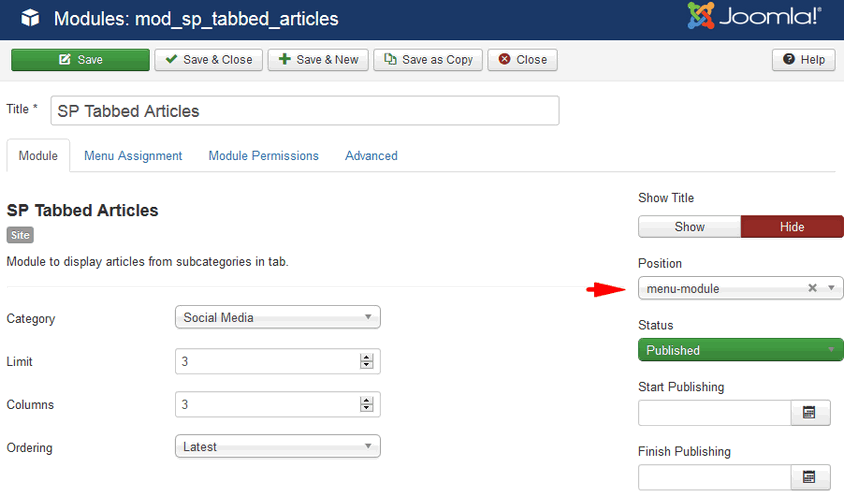Open Start Publishing calendar picker
Image resolution: width=844 pixels, height=497 pixels.
coord(810,412)
